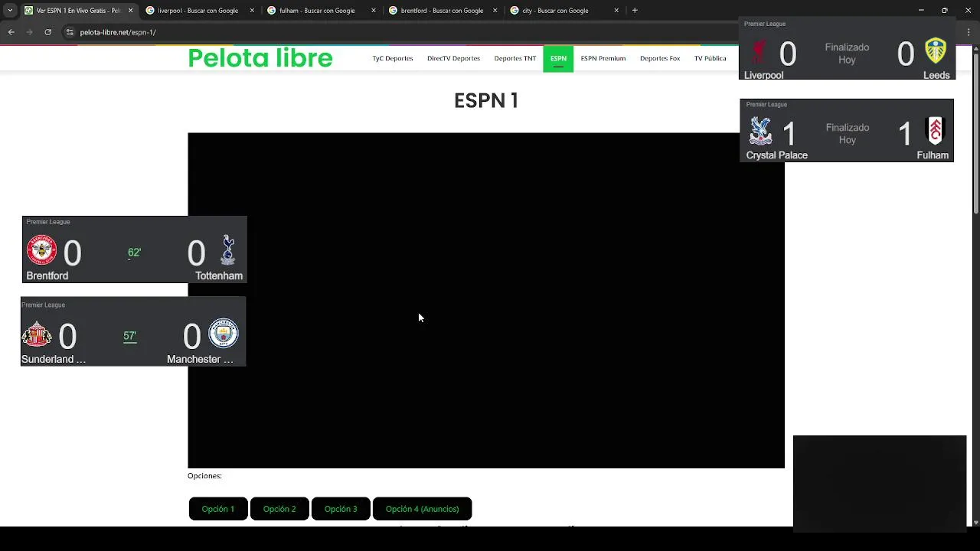Image resolution: width=980 pixels, height=551 pixels.
Task: Choose Opción 1 stream button
Action: point(218,509)
